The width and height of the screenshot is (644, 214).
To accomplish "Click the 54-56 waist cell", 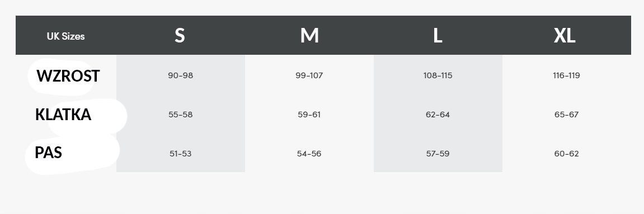I will pyautogui.click(x=309, y=154).
